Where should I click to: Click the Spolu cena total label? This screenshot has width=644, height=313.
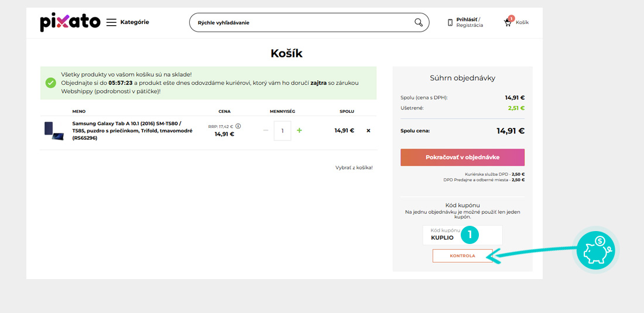pyautogui.click(x=415, y=131)
